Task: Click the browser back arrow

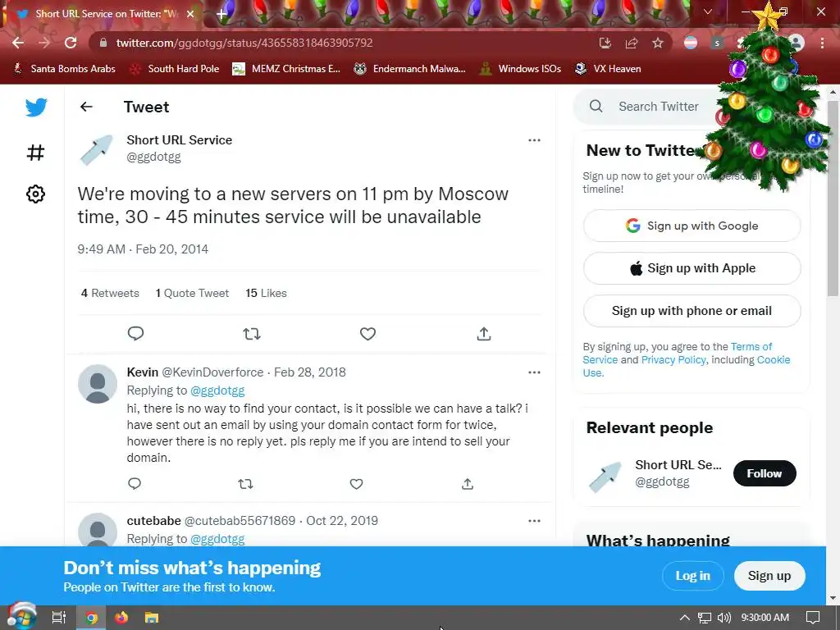Action: 18,43
